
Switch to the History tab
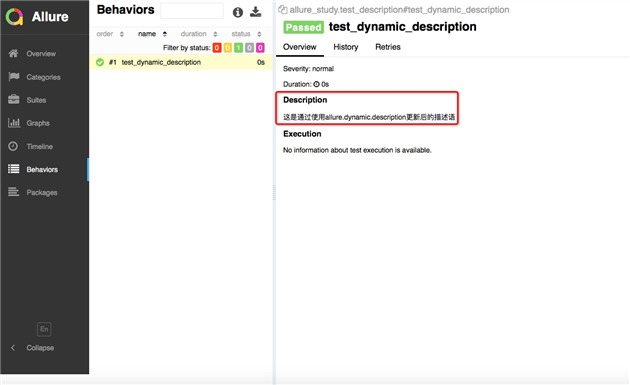click(x=346, y=47)
